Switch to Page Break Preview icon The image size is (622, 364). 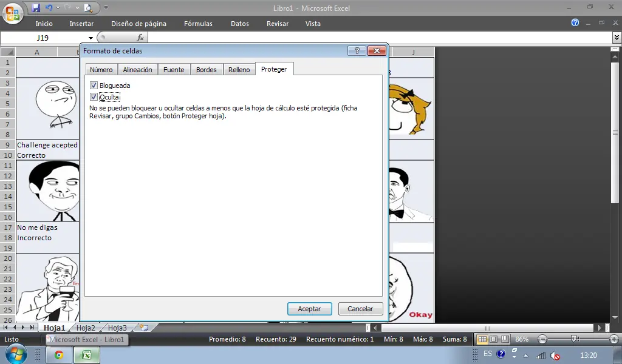coord(505,339)
